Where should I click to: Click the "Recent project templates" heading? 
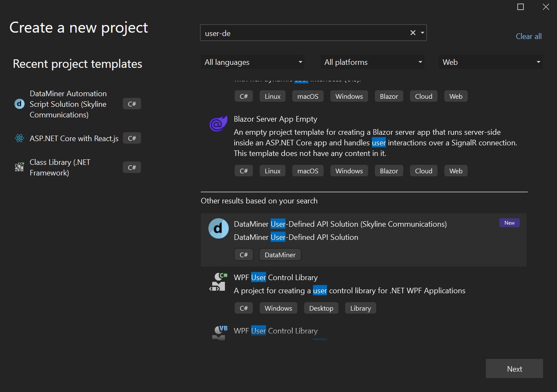coord(78,64)
